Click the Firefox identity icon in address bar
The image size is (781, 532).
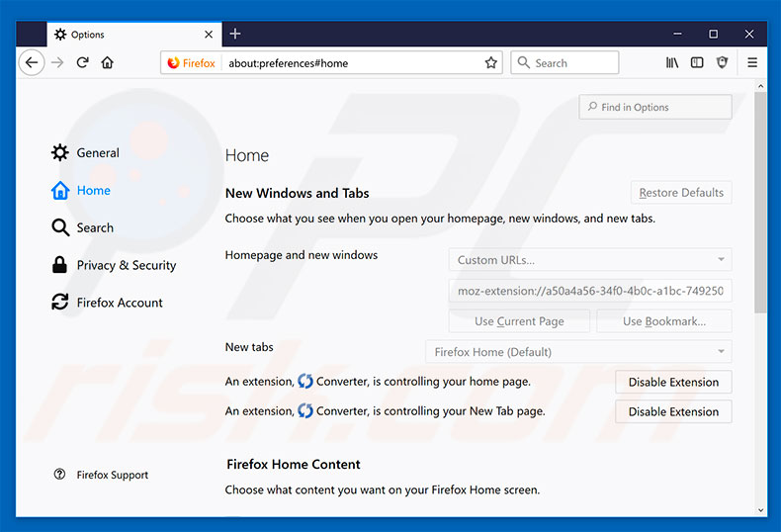[173, 63]
